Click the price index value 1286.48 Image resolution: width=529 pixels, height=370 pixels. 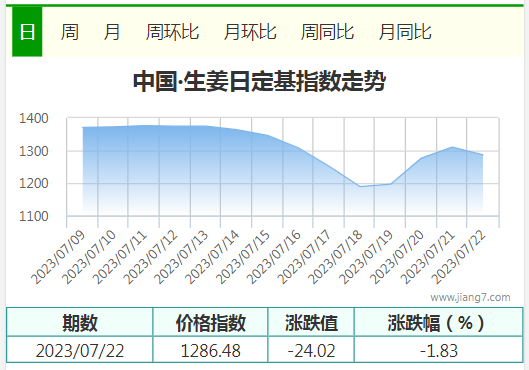pyautogui.click(x=211, y=350)
